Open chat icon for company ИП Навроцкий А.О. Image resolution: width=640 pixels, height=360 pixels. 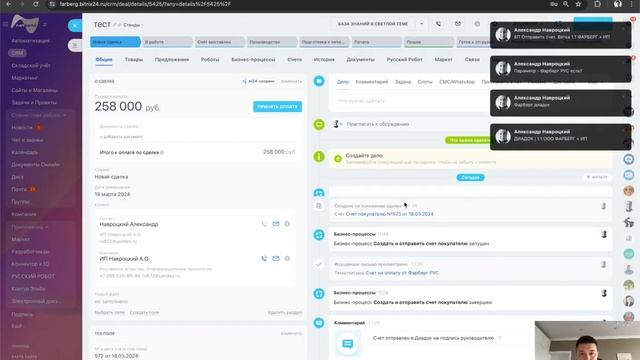287,258
